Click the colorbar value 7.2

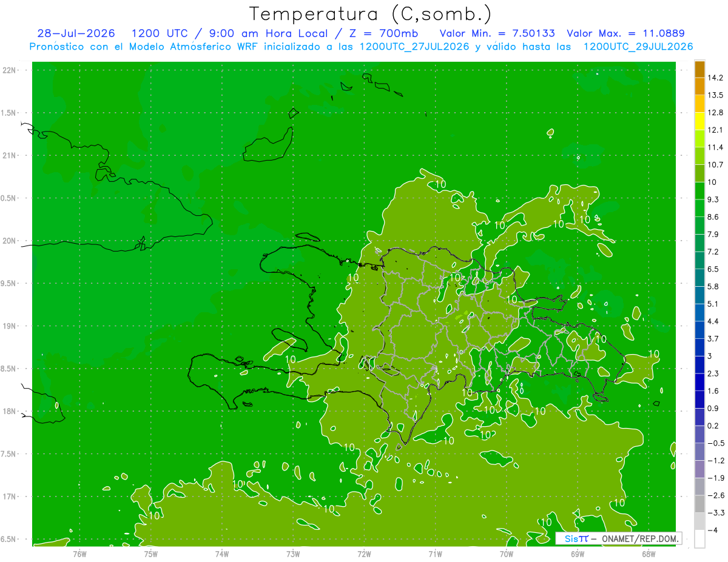[713, 252]
